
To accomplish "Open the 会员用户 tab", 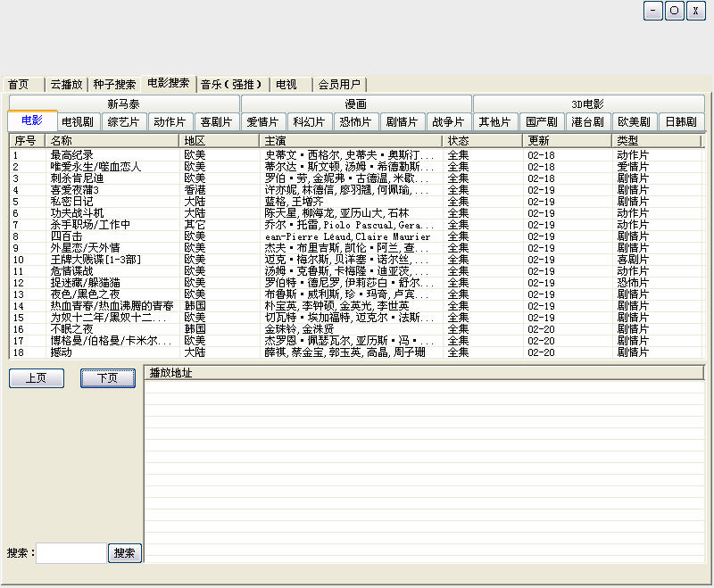I will click(340, 85).
